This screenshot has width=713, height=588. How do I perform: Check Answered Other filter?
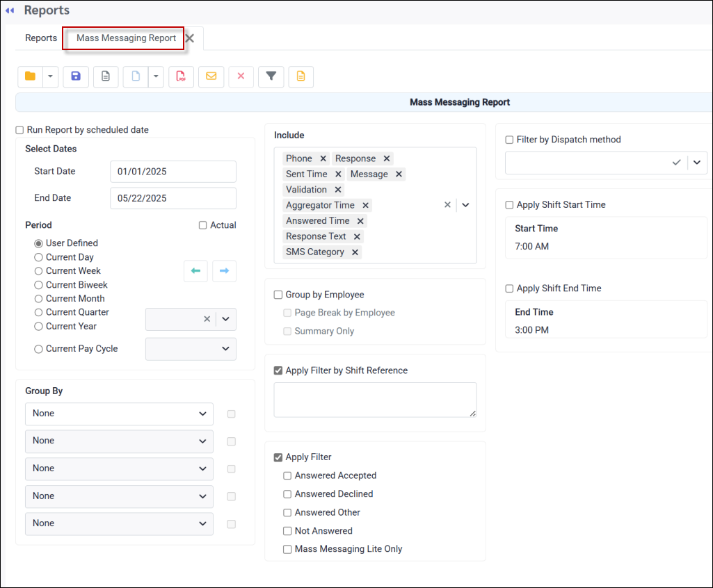(287, 512)
